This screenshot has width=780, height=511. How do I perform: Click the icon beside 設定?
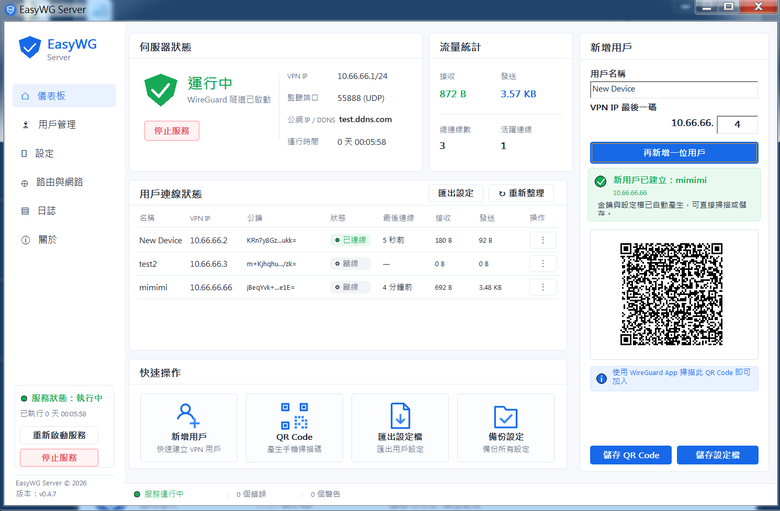tap(24, 154)
